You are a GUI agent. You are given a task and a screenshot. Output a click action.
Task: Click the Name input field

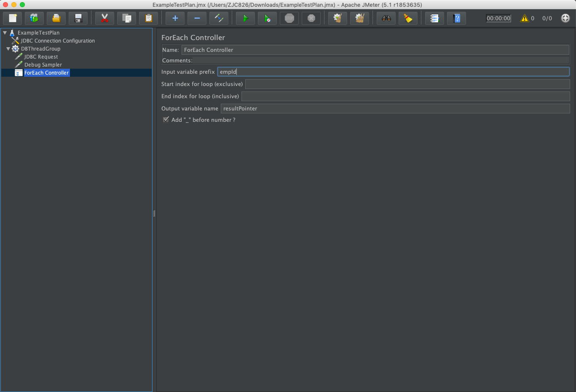(375, 50)
